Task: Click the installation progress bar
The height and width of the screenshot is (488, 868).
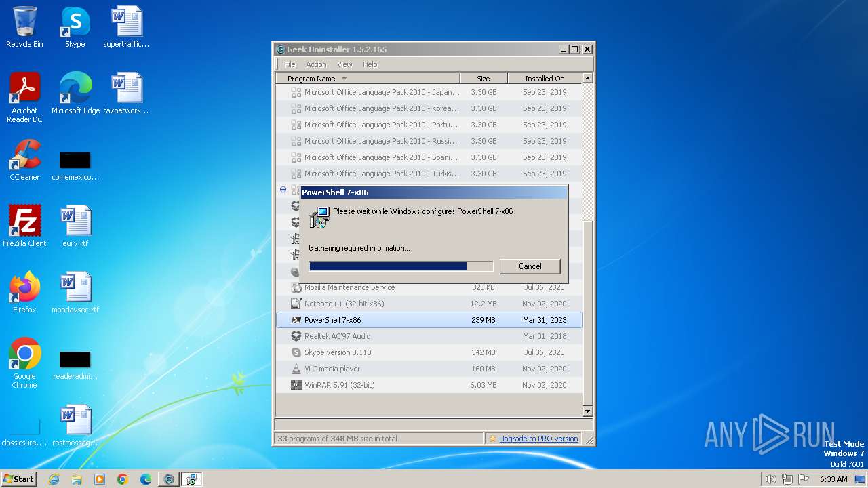Action: (401, 266)
